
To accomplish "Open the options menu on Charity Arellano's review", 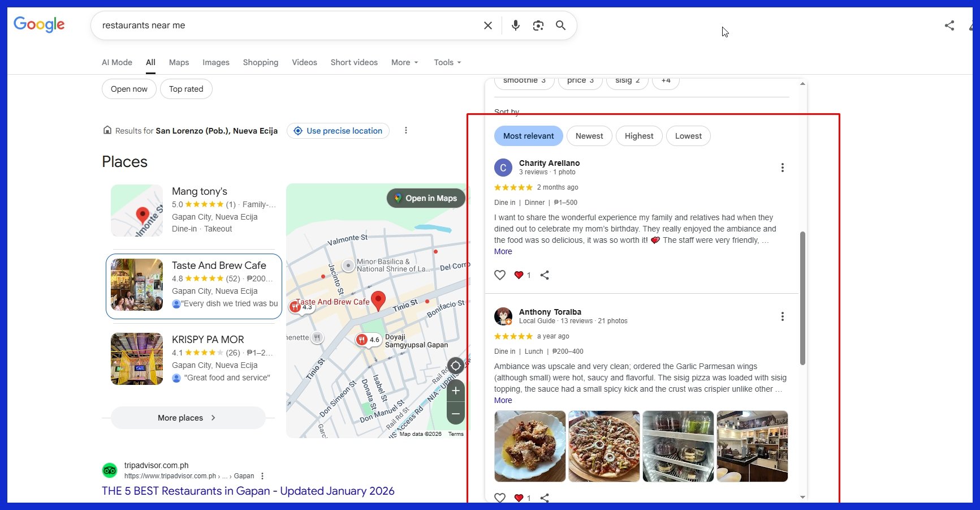I will pyautogui.click(x=783, y=168).
